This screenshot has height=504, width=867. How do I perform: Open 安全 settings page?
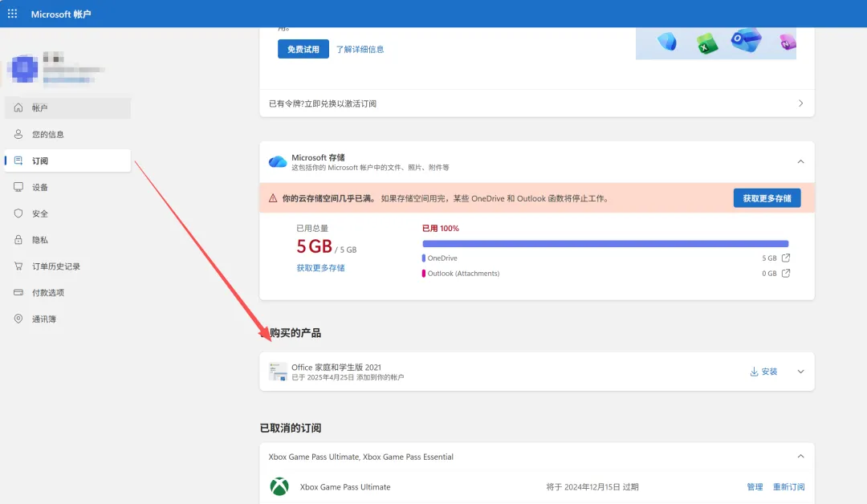68,213
